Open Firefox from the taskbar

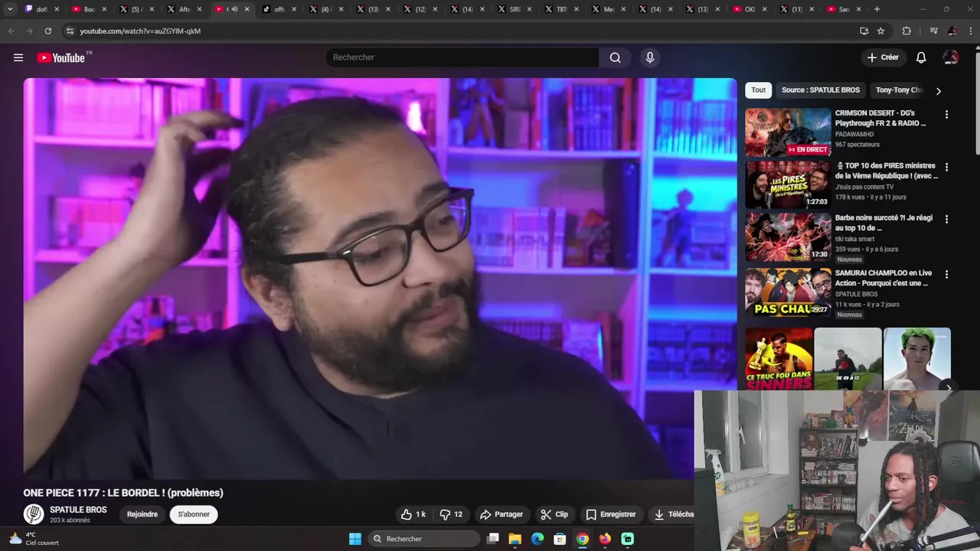point(605,539)
